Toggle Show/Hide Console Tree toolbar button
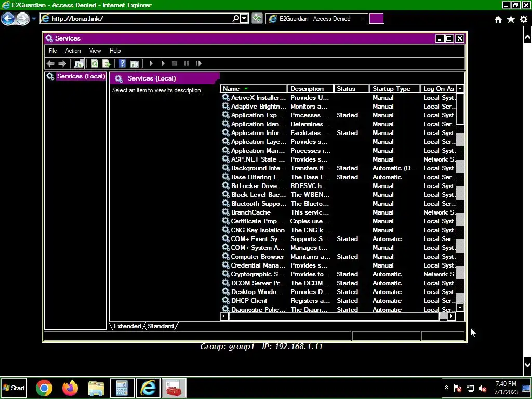The image size is (532, 399). (x=79, y=63)
